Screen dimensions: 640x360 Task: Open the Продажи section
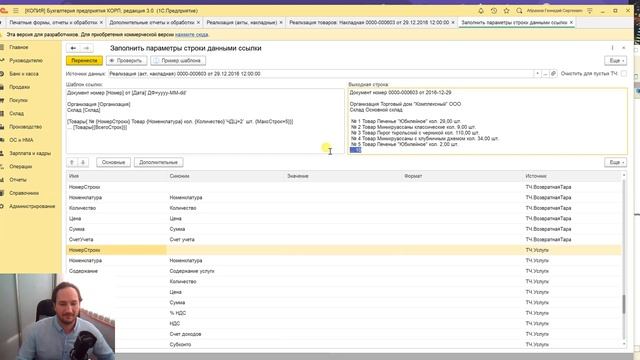pyautogui.click(x=19, y=87)
